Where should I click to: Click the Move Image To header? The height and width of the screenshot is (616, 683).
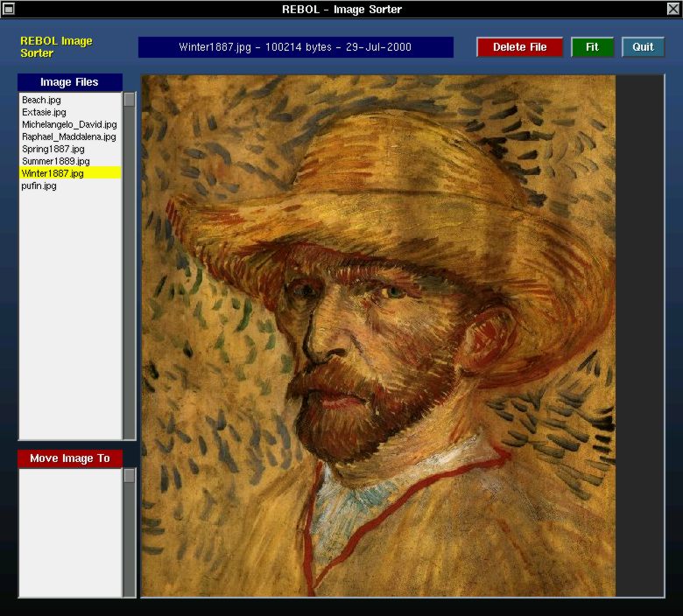tap(69, 458)
